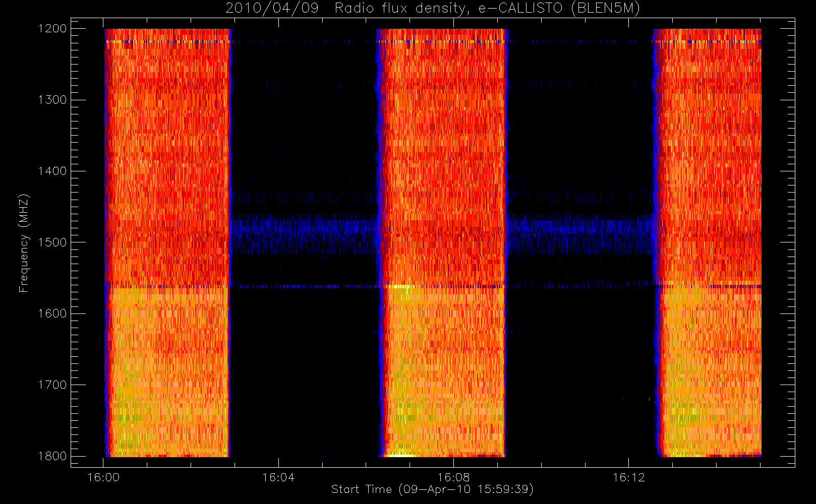
Task: Click the 1200 frequency axis label
Action: (52, 29)
